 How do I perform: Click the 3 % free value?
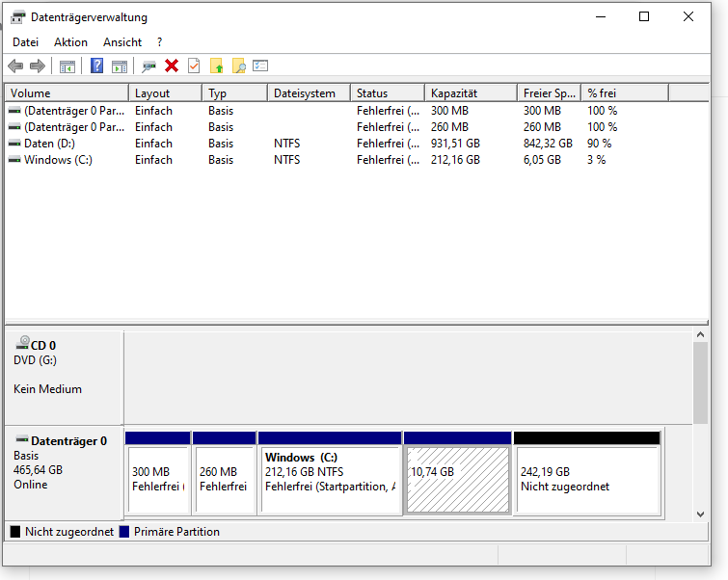[596, 160]
